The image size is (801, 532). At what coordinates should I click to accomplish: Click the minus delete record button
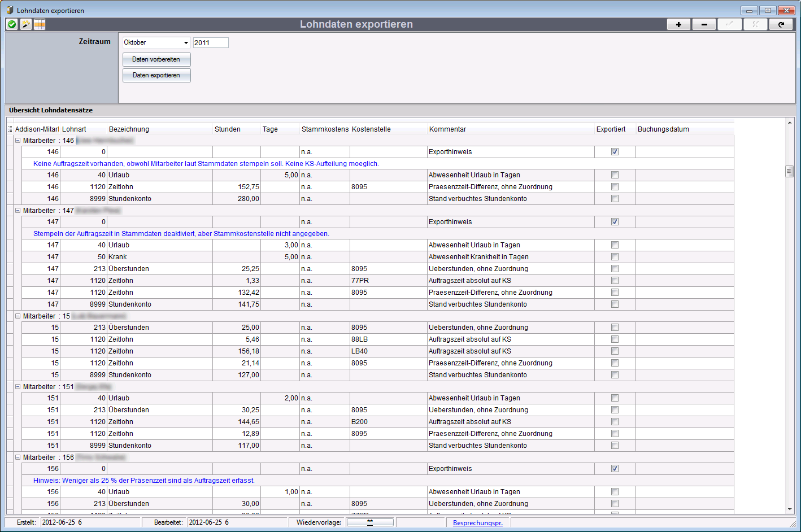point(704,24)
